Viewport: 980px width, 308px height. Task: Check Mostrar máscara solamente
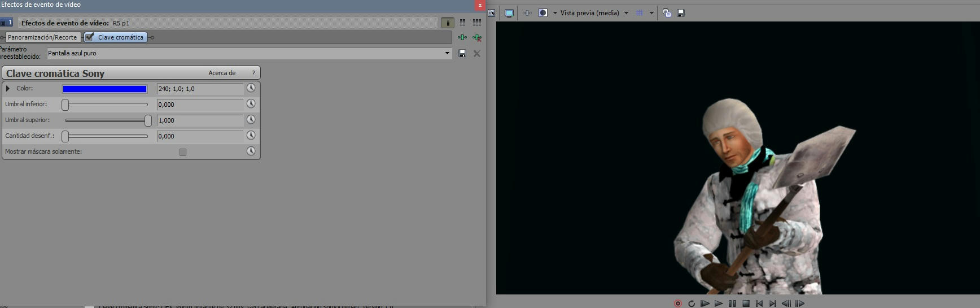(183, 152)
